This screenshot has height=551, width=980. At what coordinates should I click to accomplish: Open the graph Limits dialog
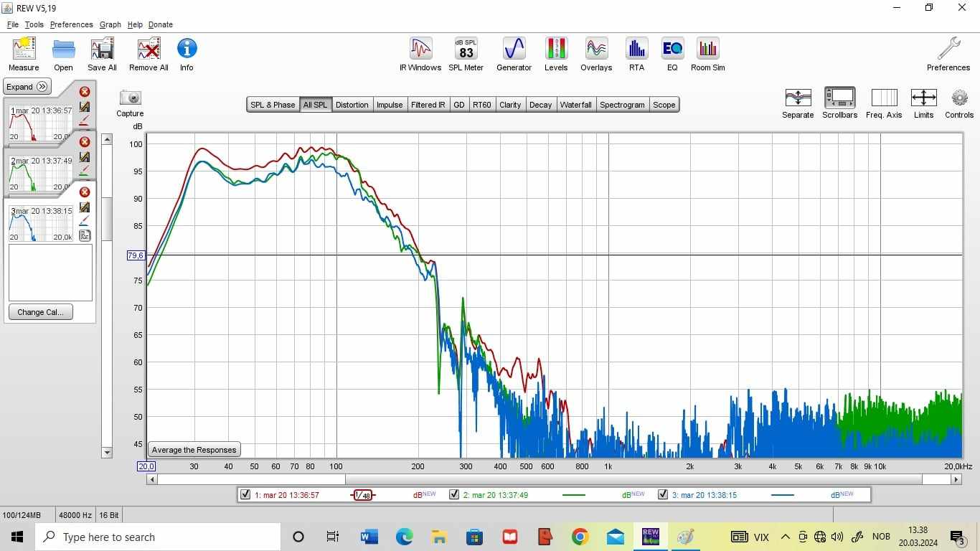click(923, 103)
